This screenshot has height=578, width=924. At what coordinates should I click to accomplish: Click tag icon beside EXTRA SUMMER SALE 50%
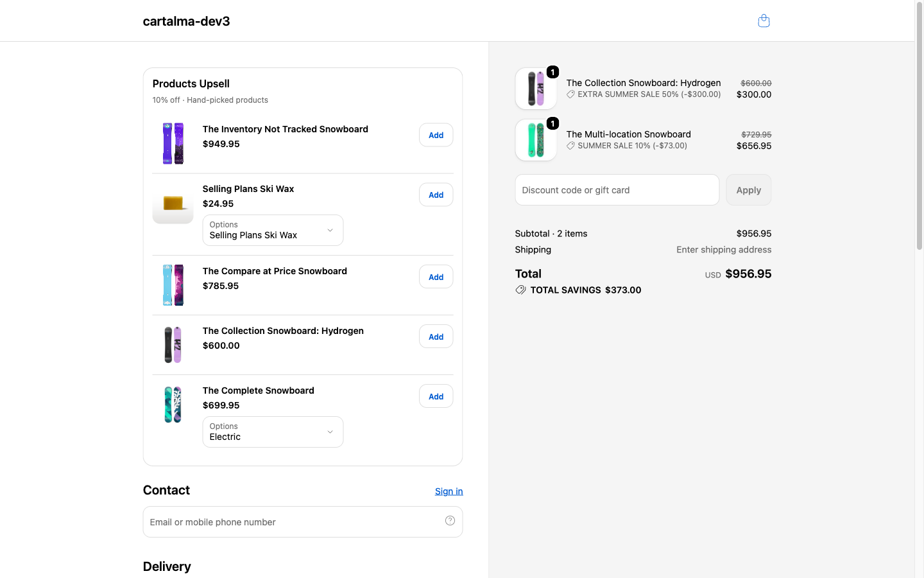point(570,94)
